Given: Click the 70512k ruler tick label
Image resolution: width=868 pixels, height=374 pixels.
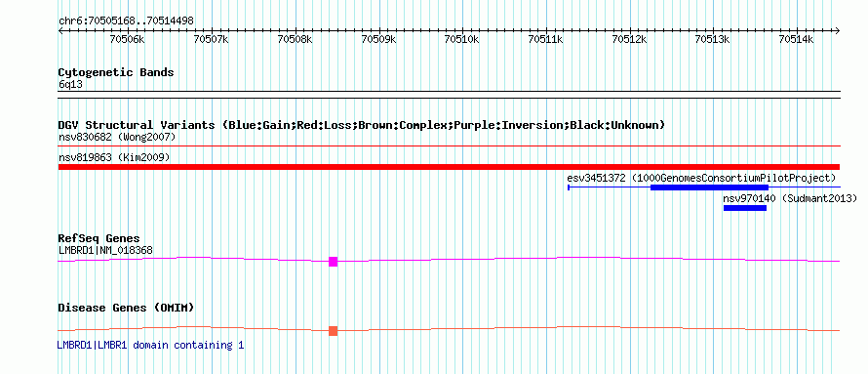Looking at the screenshot, I should (629, 39).
